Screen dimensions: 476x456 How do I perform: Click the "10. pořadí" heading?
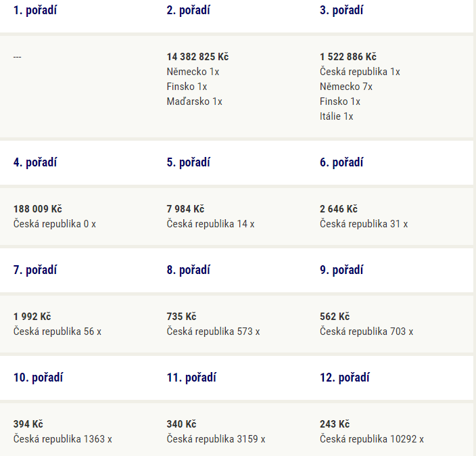[38, 378]
